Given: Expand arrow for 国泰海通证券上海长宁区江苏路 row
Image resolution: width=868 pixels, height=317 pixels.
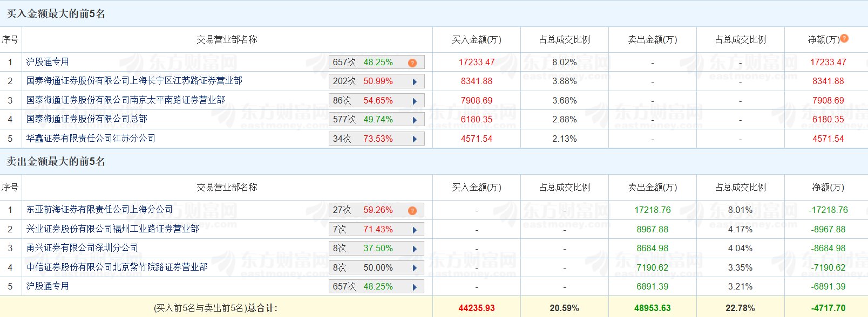Looking at the screenshot, I should [x=415, y=82].
